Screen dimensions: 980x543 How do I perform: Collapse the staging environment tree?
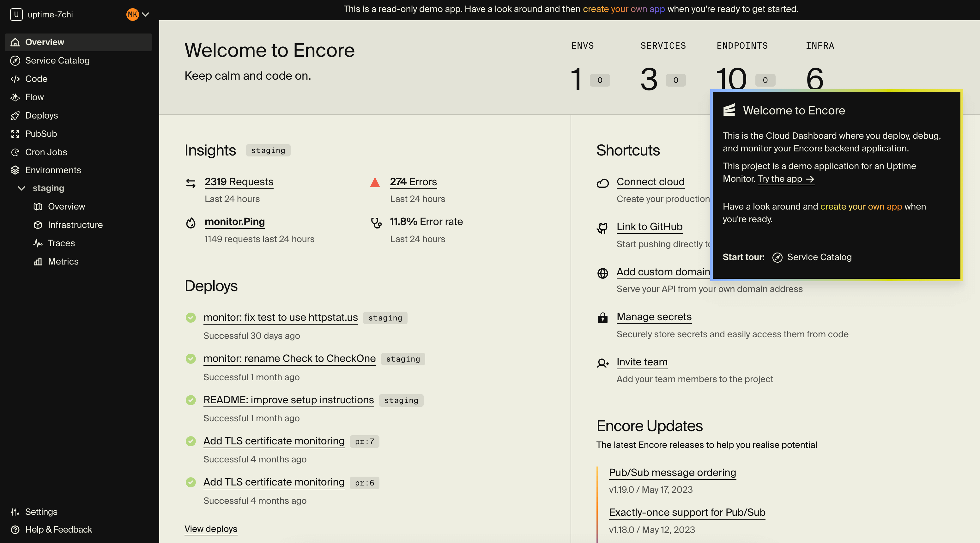coord(22,188)
